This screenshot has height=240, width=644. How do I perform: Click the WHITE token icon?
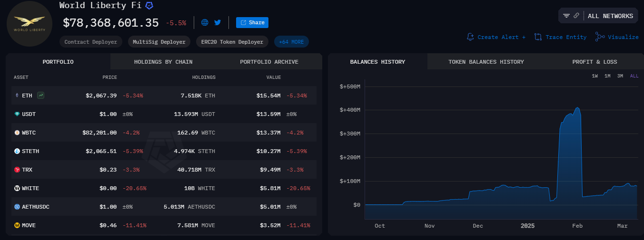pyautogui.click(x=18, y=188)
